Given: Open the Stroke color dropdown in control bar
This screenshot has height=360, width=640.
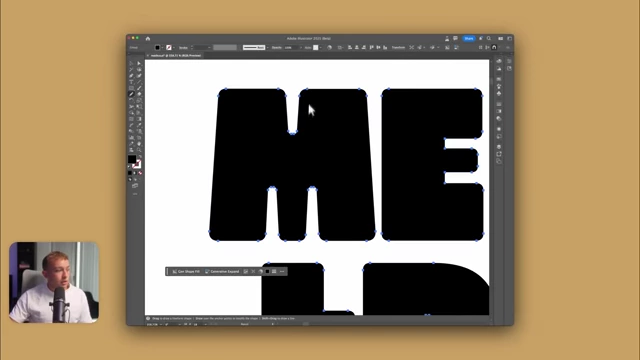Looking at the screenshot, I should point(174,47).
